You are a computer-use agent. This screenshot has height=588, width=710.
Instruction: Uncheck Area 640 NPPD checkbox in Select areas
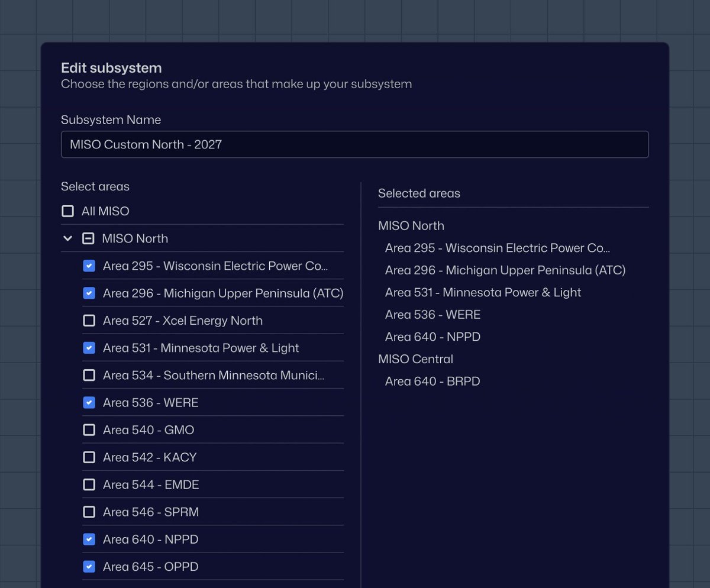point(89,539)
